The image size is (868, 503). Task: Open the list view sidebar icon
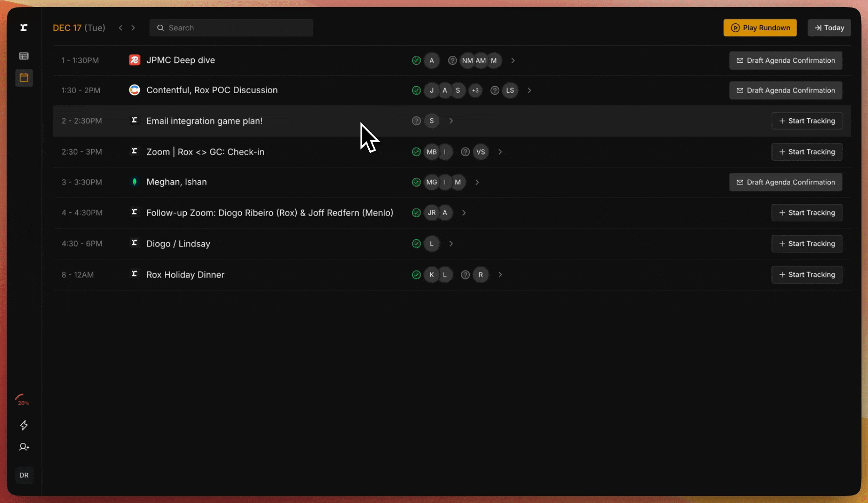[x=24, y=56]
